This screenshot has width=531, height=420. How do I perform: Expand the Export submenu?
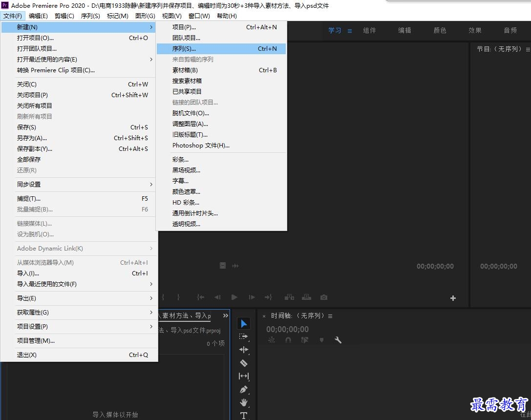pos(151,298)
